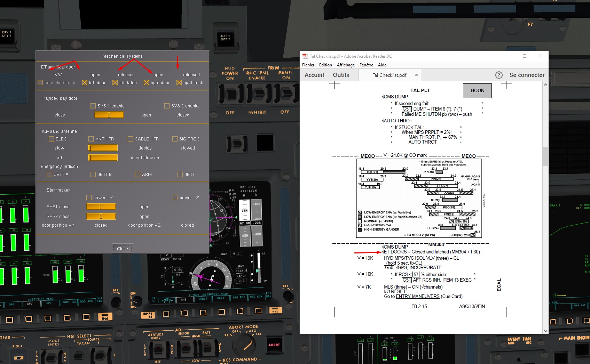The height and width of the screenshot is (364, 590).
Task: Tick the emergency jettison JETT checkbox
Action: (180, 174)
